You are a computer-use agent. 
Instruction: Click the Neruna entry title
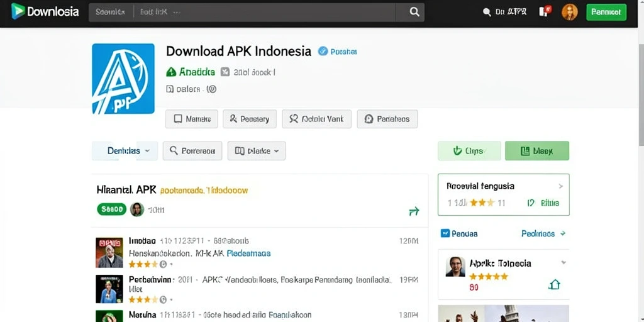tap(143, 315)
